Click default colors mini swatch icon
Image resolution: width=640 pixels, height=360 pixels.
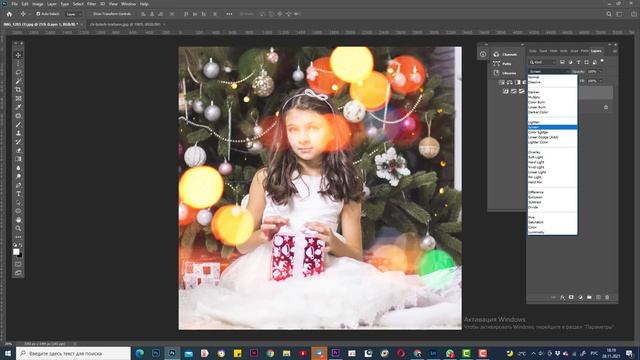point(15,245)
